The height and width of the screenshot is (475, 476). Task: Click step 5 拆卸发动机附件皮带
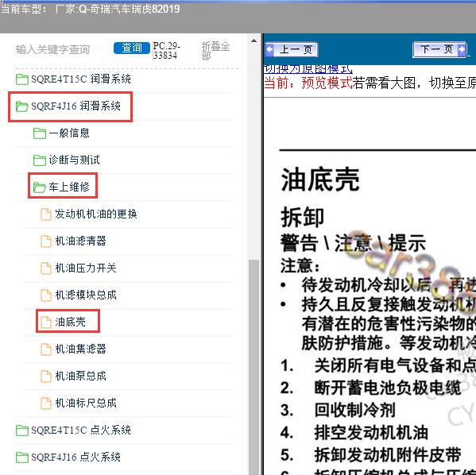(388, 455)
